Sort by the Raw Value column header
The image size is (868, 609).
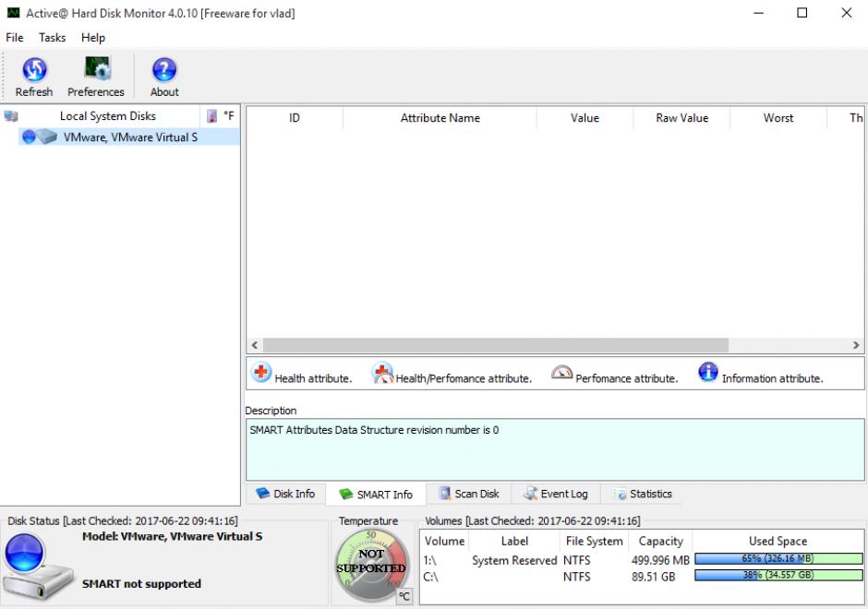pyautogui.click(x=682, y=118)
